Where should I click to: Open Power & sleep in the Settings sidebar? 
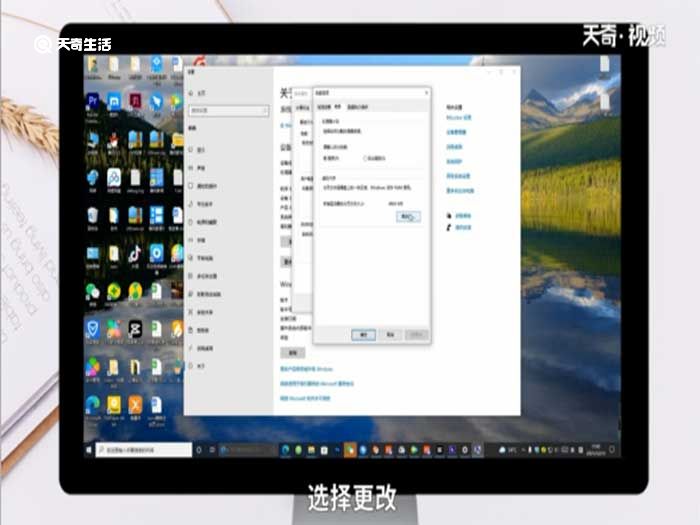202,222
